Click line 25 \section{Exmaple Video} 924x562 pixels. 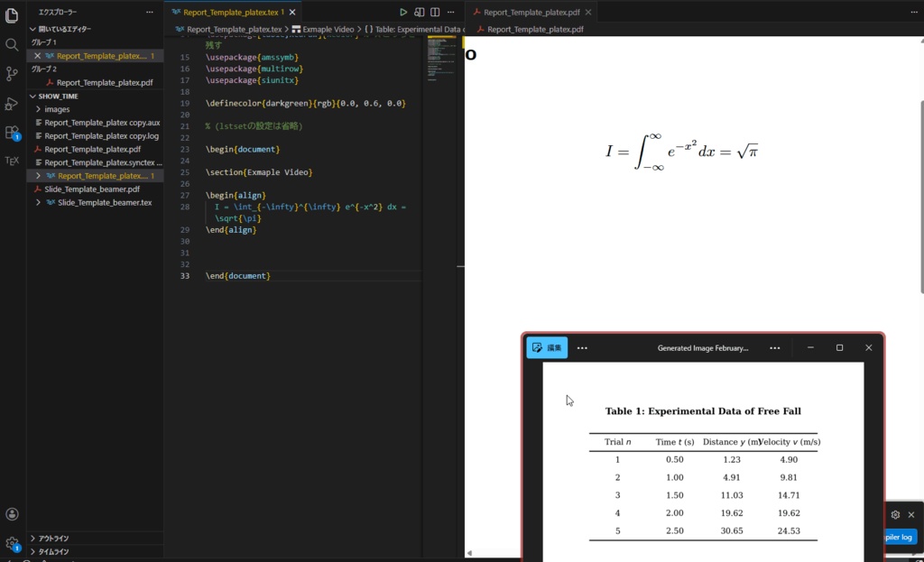[259, 172]
